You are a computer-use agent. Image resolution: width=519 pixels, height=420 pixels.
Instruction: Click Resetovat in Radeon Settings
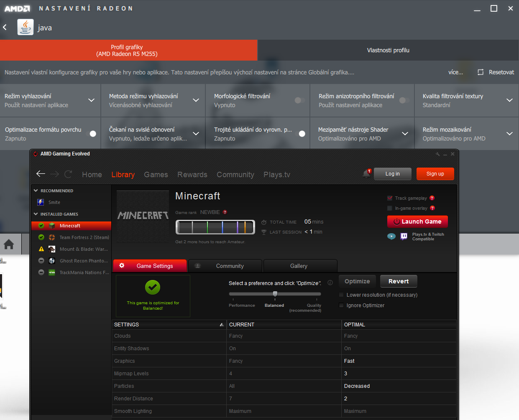click(496, 72)
